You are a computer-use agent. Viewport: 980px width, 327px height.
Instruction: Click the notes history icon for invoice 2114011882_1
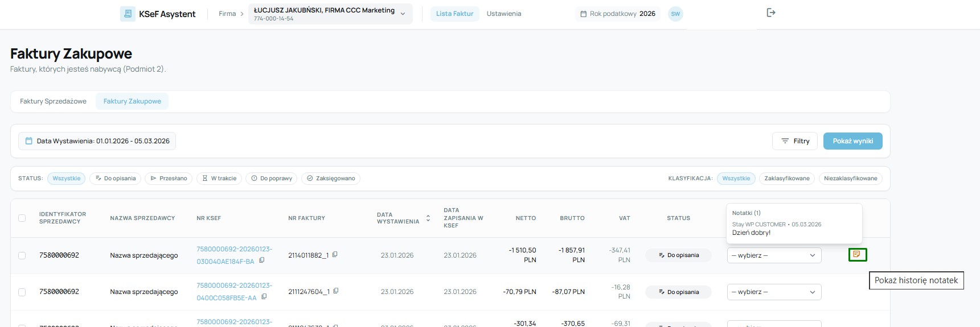tap(857, 255)
